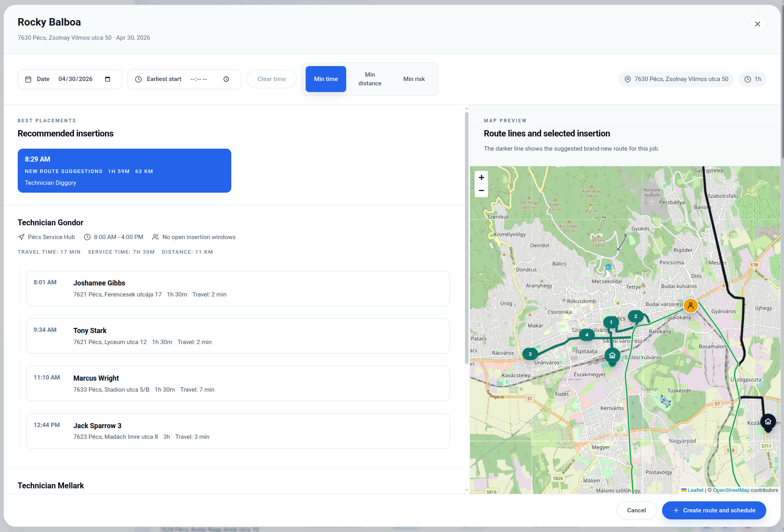Click 'Travel: 7 min' in Marcus Wright row

(x=197, y=390)
